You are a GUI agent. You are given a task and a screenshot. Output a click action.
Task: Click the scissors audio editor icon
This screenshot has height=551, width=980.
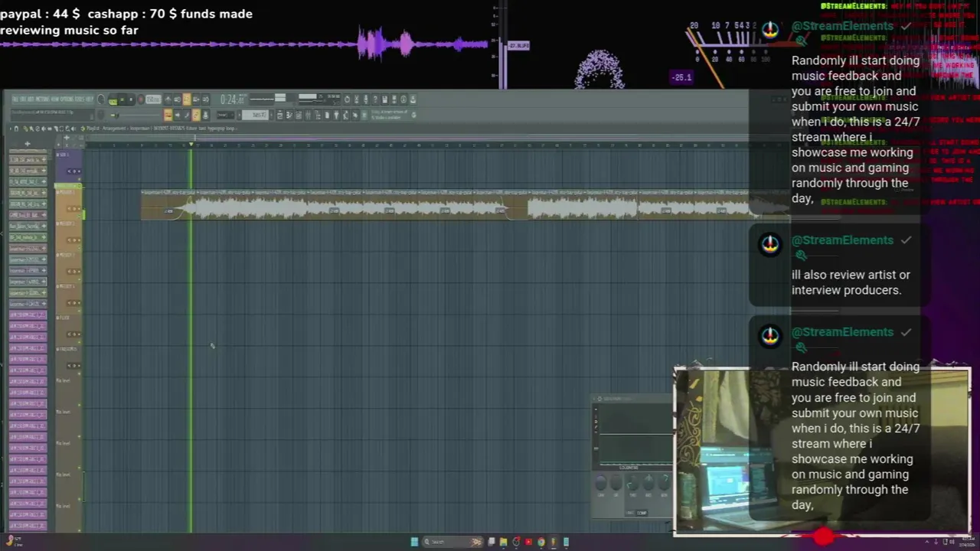(357, 99)
